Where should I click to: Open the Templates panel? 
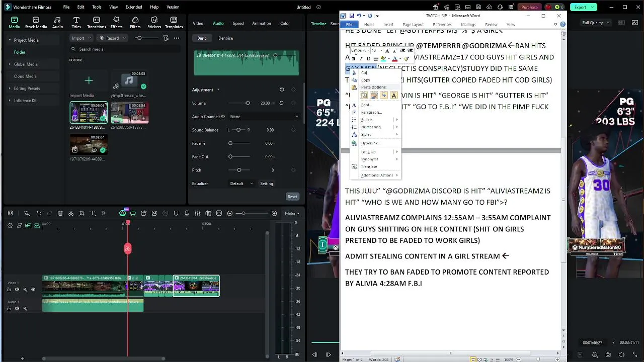(174, 23)
